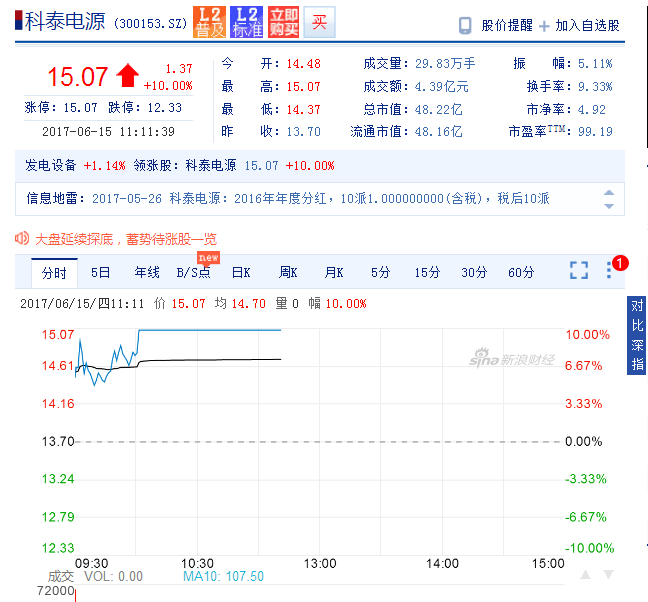The width and height of the screenshot is (648, 602).
Task: Click the plus icon for 加入自选股
Action: pos(544,26)
